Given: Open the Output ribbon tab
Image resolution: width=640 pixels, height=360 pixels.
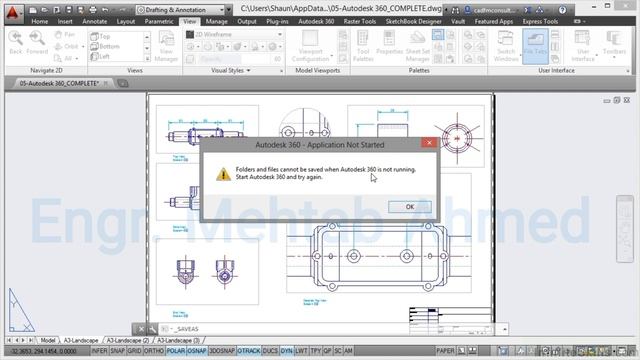Looking at the screenshot, I should (x=247, y=21).
